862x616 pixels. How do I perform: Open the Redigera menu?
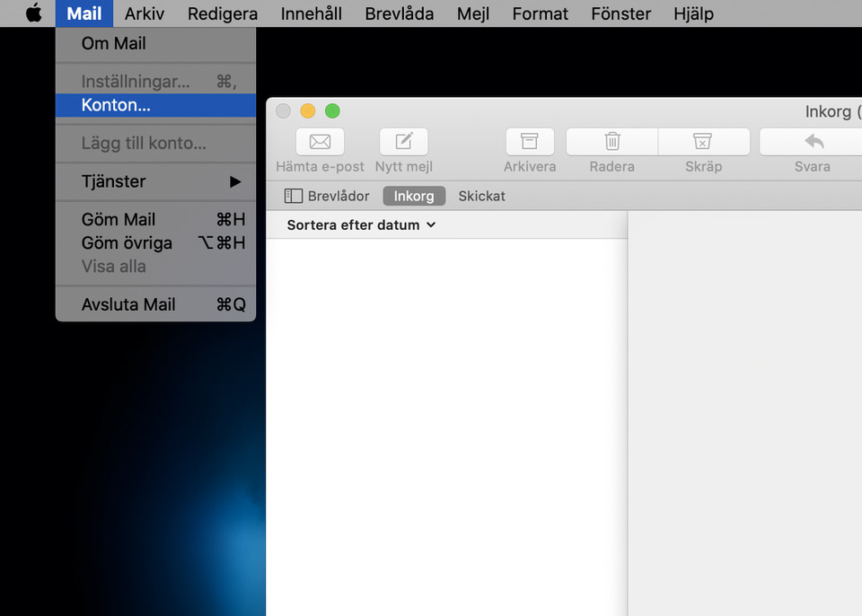point(222,13)
